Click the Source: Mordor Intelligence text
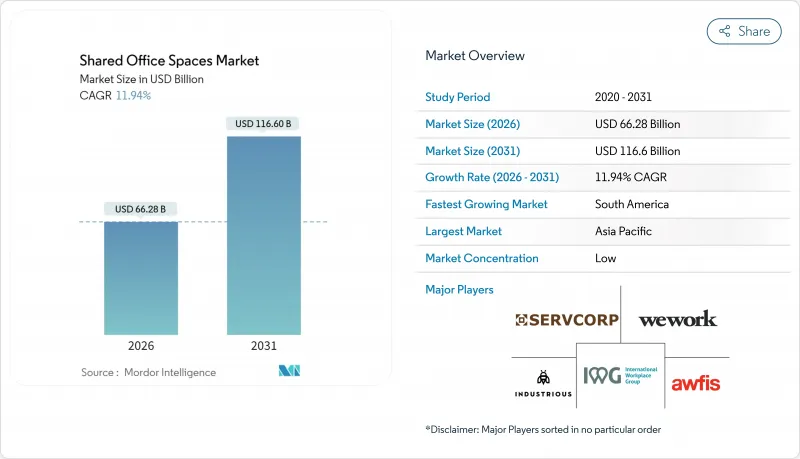 148,372
